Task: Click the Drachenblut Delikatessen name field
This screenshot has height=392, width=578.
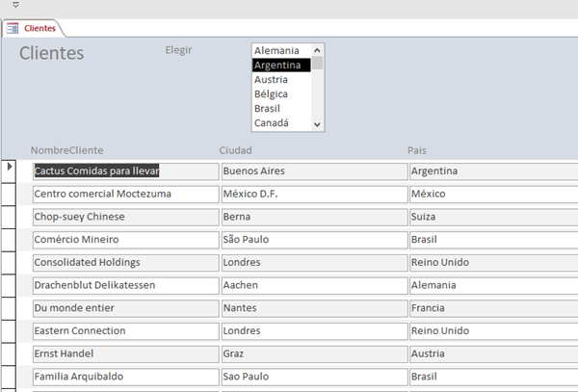Action: pyautogui.click(x=124, y=285)
